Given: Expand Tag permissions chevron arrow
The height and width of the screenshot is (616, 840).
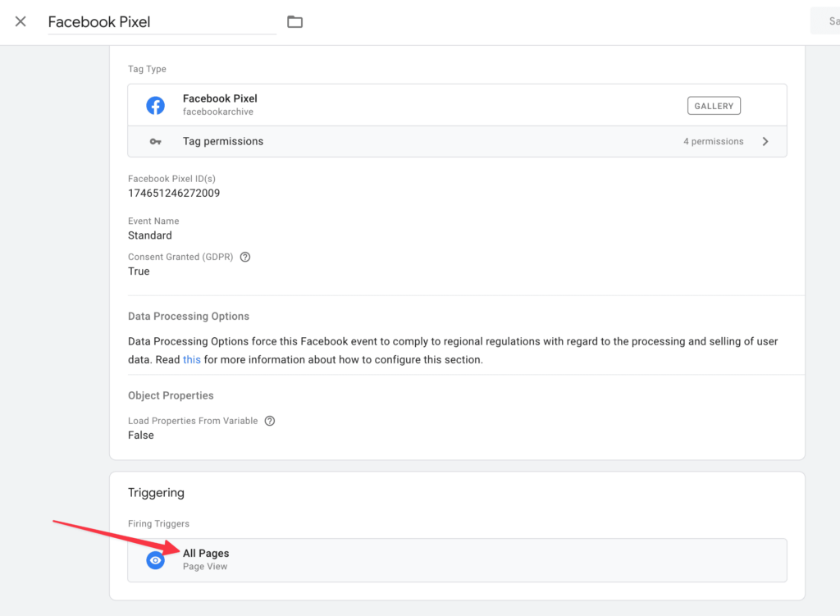Looking at the screenshot, I should [x=765, y=141].
